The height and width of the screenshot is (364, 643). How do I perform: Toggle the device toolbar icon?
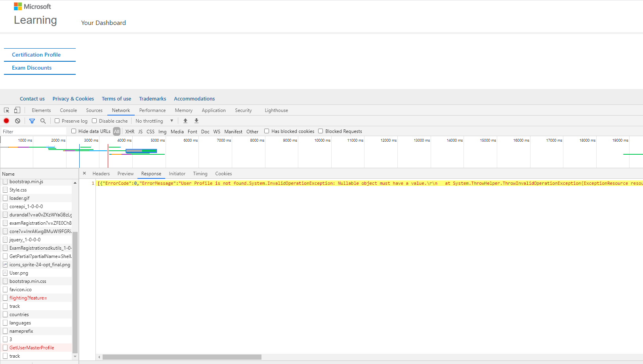pos(17,110)
